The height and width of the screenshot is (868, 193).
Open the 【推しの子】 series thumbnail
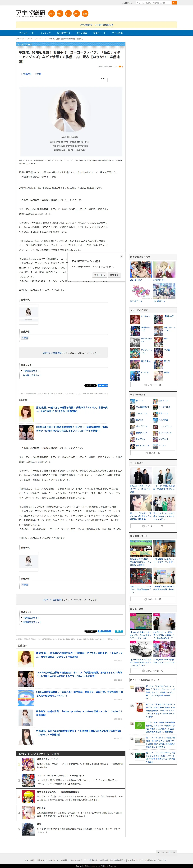click(x=158, y=319)
